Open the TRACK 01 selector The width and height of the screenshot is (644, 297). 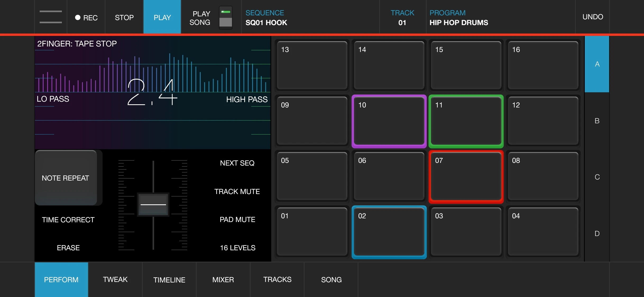click(402, 17)
